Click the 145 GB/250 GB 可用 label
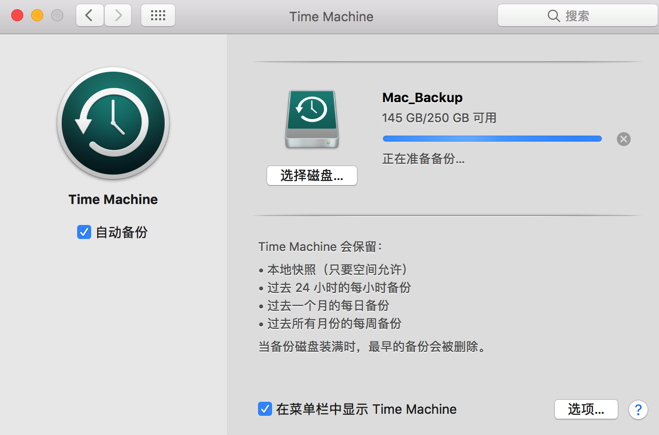 click(x=439, y=118)
